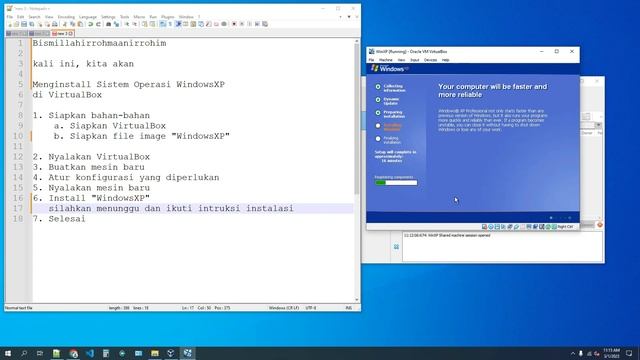Screen dimensions: 640x360
Task: Open the Encoding menu in Notepad++
Action: 66,17
